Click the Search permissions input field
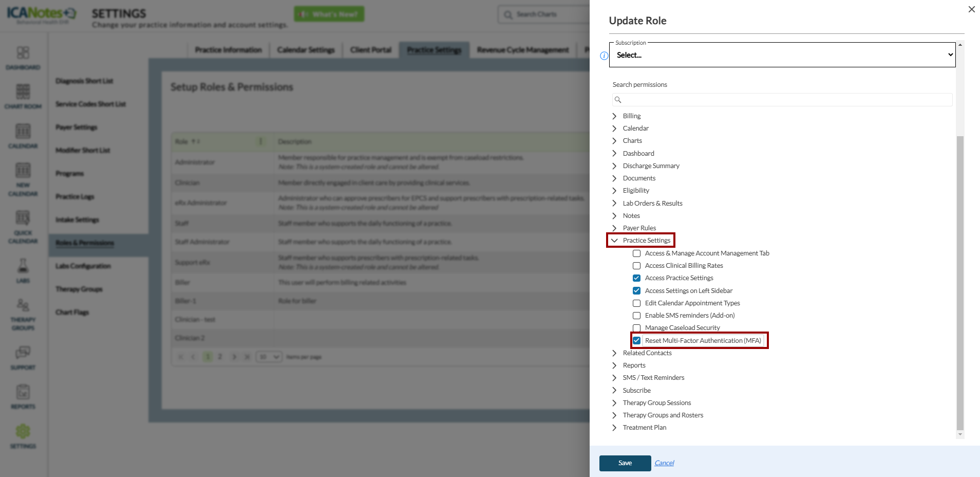 coord(782,100)
